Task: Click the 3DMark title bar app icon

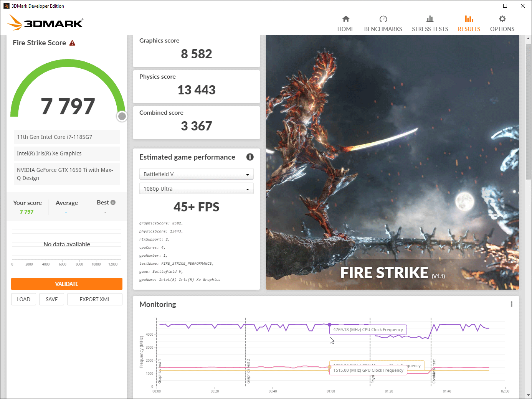Action: coord(7,6)
